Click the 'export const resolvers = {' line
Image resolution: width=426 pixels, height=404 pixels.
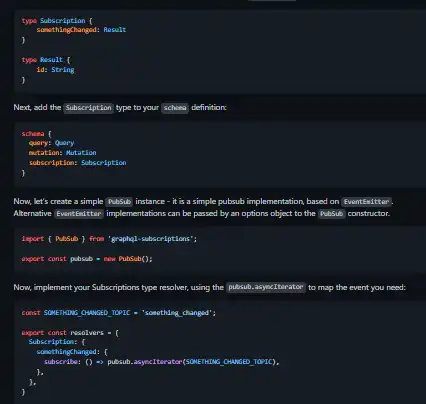[70, 333]
